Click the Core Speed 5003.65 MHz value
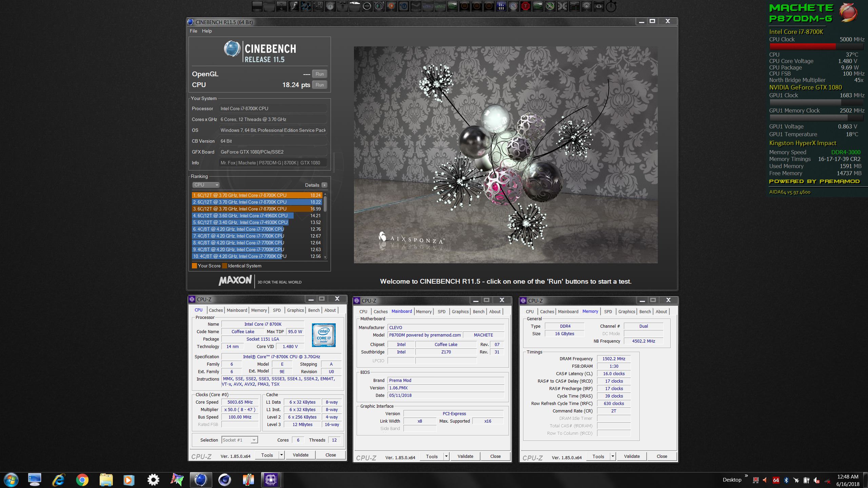 240,402
